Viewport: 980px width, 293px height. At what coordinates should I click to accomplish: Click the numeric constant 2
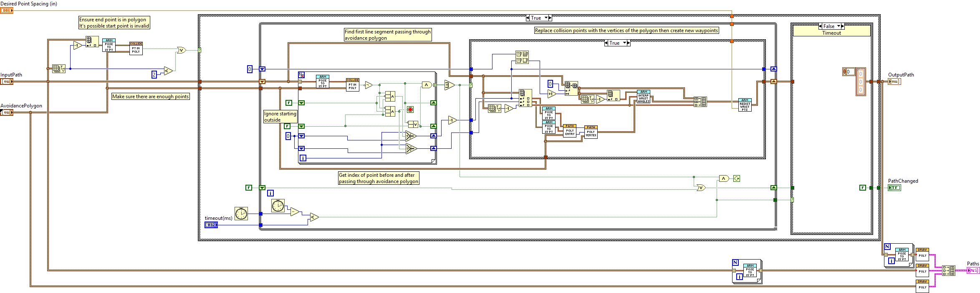(x=154, y=74)
